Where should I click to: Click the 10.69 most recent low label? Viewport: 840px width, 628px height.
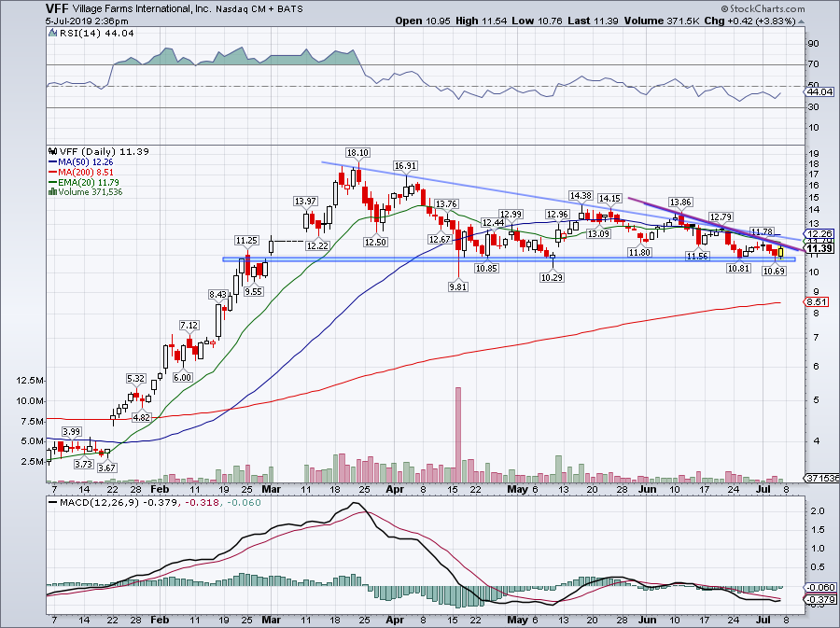774,272
